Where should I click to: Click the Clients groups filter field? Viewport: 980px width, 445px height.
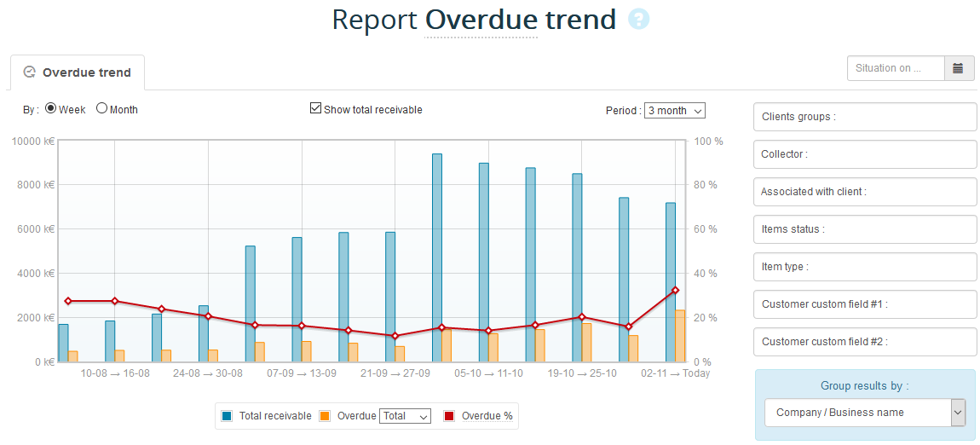point(864,117)
